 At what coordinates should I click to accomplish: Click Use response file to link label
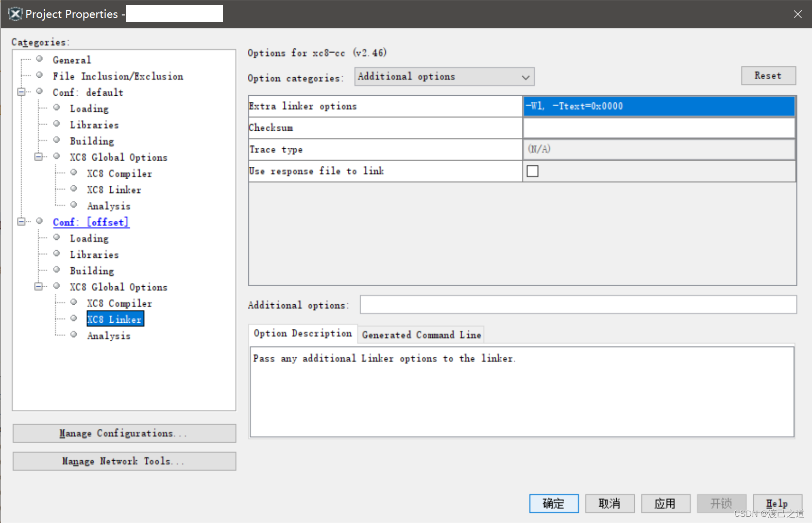316,171
